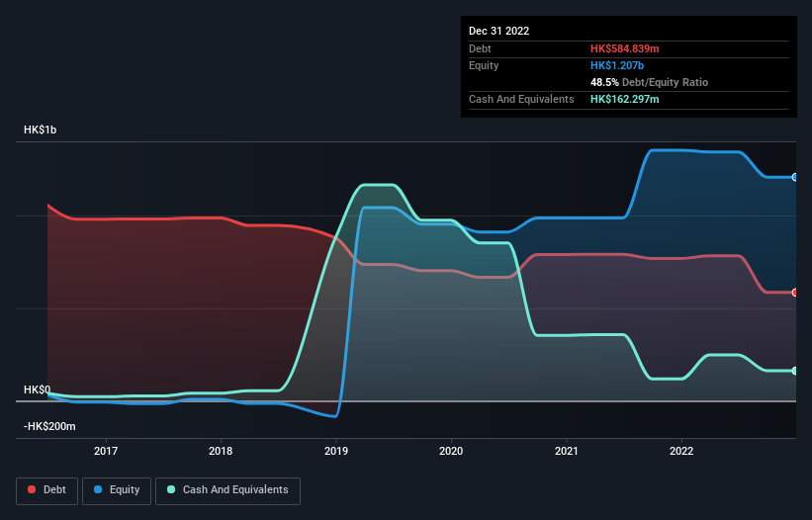Click the Equity label in tooltip
Screen dimensions: 812x520
484,65
